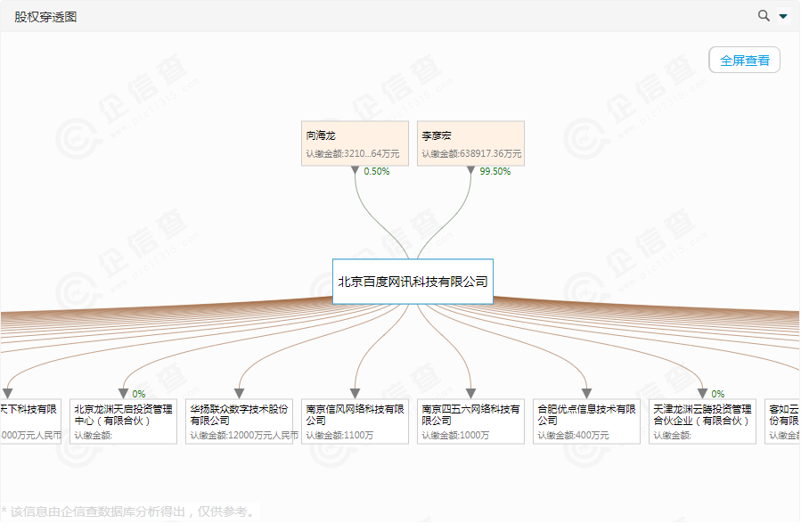Select 南京信风网络科技有限公司 node
Image resolution: width=801 pixels, height=532 pixels.
click(355, 422)
